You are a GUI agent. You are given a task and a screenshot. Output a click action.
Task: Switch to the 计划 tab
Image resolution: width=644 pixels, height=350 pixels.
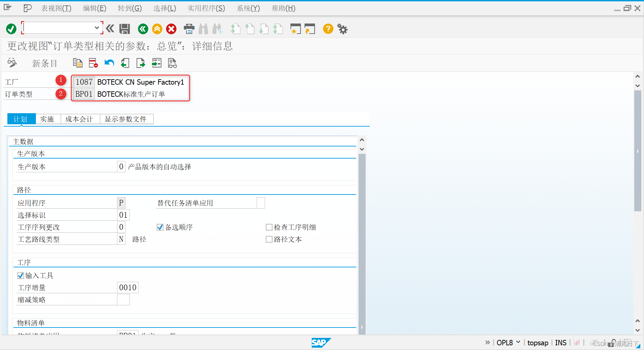point(21,119)
